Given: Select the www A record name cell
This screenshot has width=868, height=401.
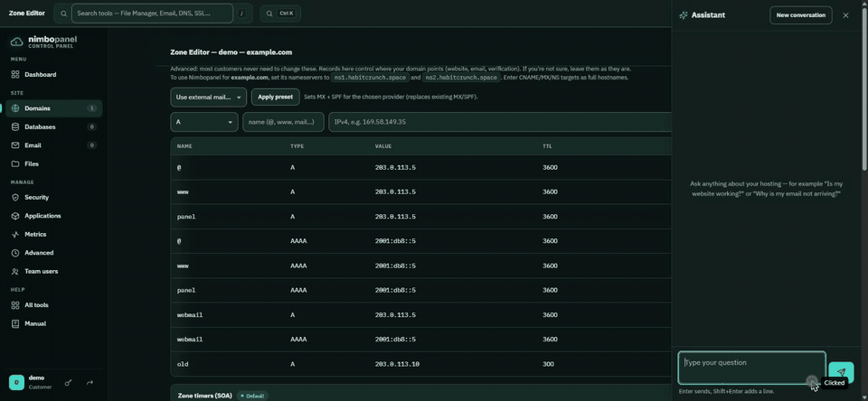Looking at the screenshot, I should coord(182,192).
